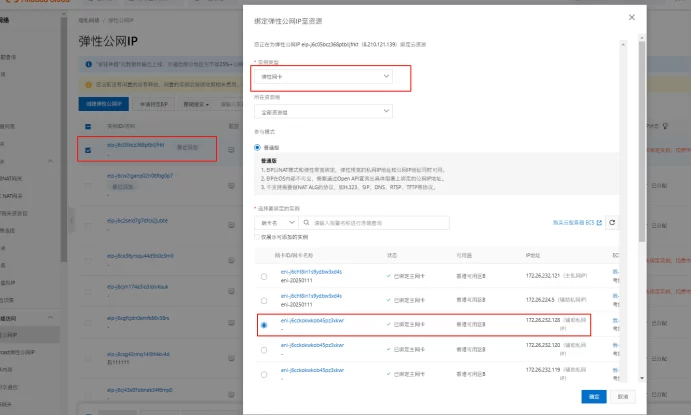
Task: Open the 虚拟IP sidebar menu item
Action: (x=8, y=283)
